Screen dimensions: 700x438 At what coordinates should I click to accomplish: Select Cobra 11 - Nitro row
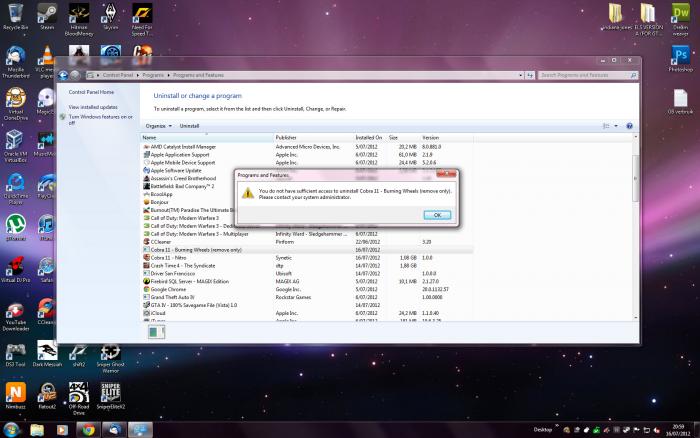pos(307,258)
